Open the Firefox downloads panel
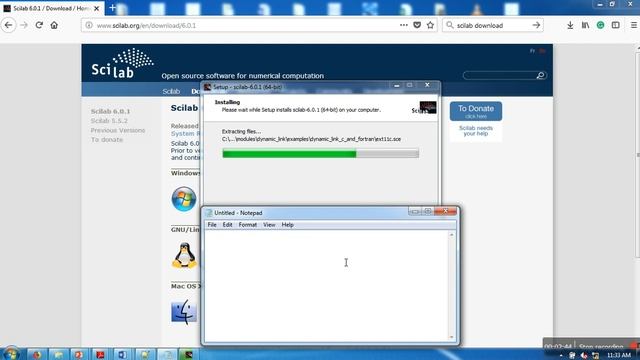The image size is (640, 360). click(x=570, y=25)
